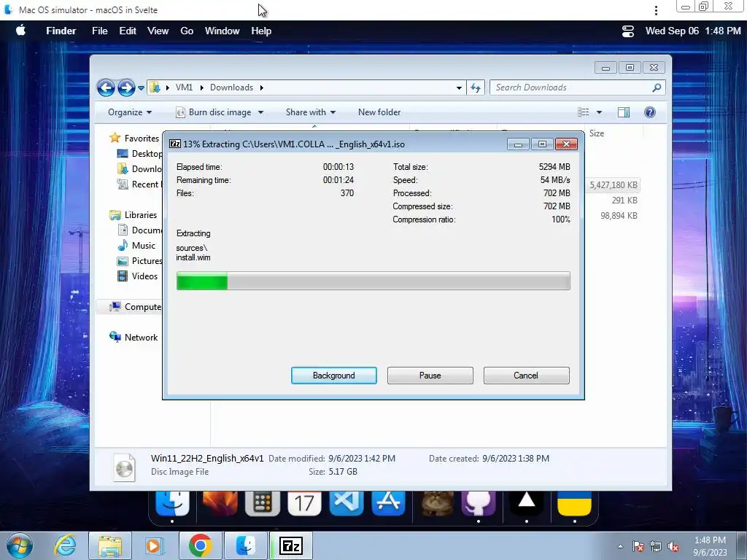Screen dimensions: 747x560
Task: Open the Control Center toggles icon
Action: coord(628,31)
